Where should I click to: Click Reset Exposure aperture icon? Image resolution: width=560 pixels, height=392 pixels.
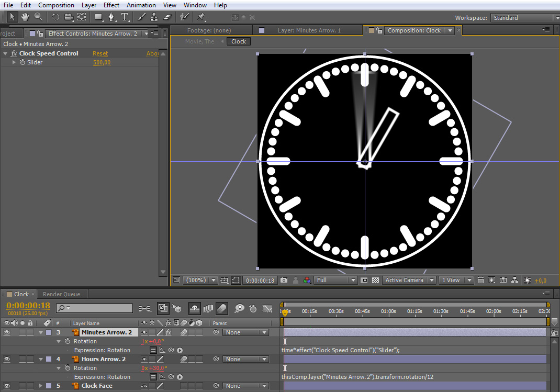click(527, 280)
